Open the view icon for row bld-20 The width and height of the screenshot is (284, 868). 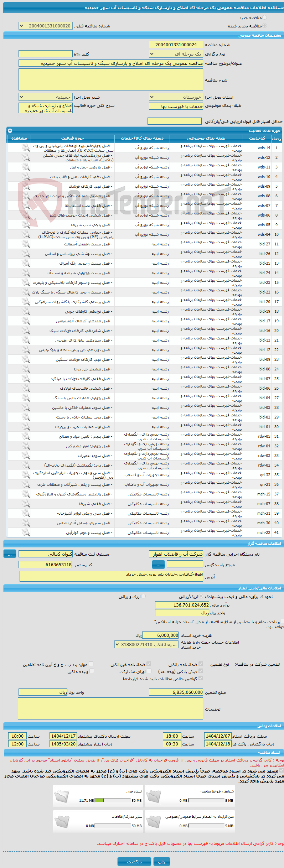click(26, 302)
